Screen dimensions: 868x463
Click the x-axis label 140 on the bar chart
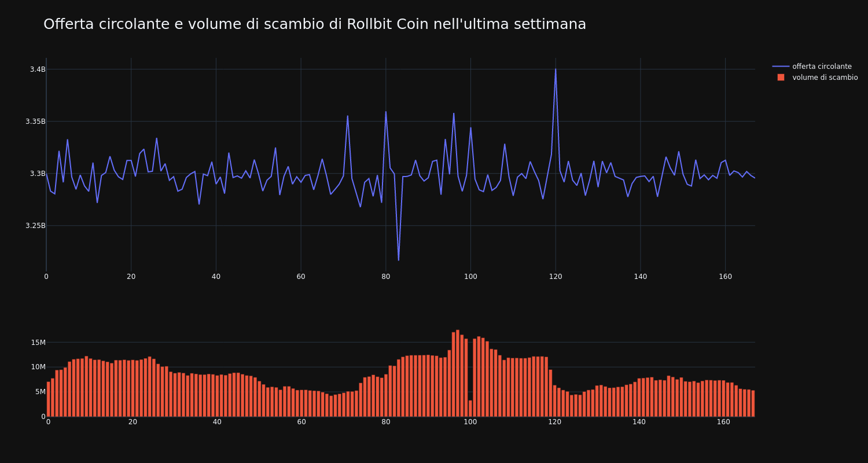pyautogui.click(x=639, y=422)
